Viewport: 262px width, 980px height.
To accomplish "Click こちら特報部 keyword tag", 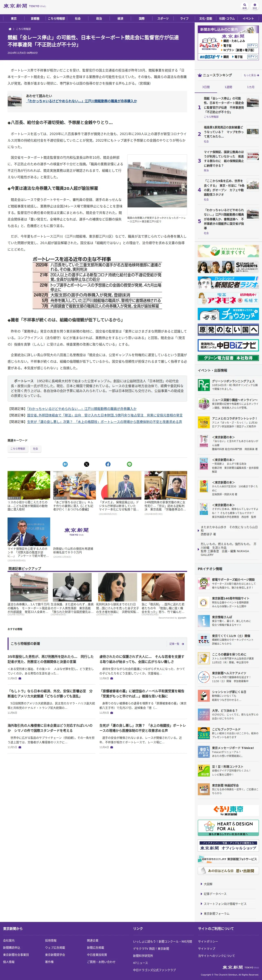I will pos(18,449).
